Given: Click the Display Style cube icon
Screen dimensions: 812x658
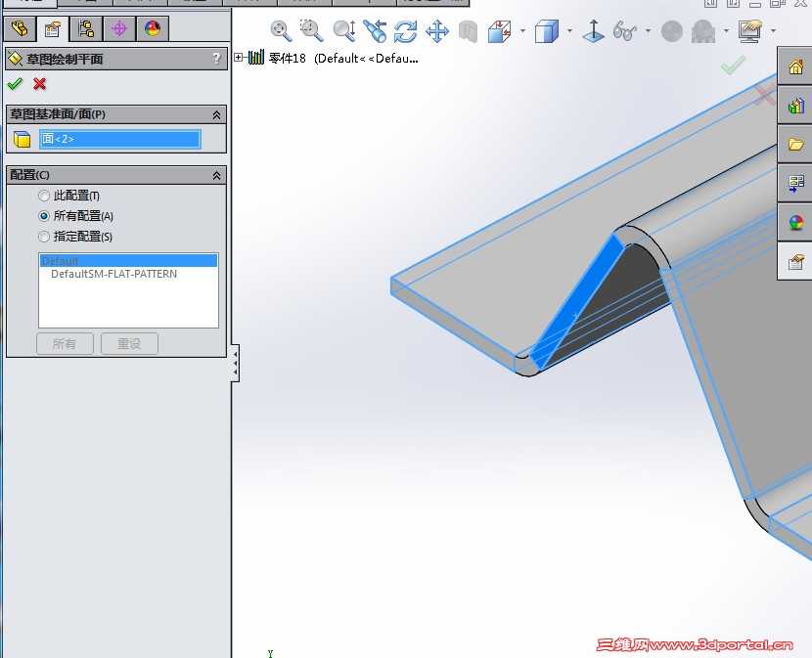Looking at the screenshot, I should [547, 31].
